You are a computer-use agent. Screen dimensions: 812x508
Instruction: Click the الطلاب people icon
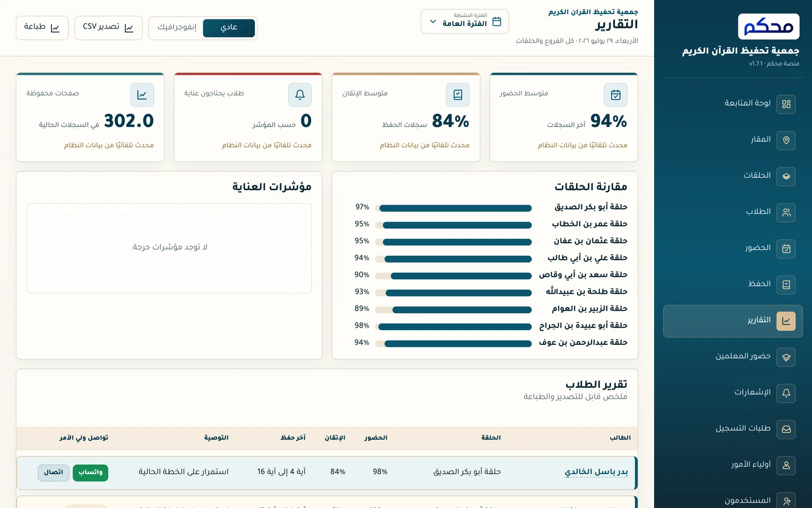tap(786, 212)
